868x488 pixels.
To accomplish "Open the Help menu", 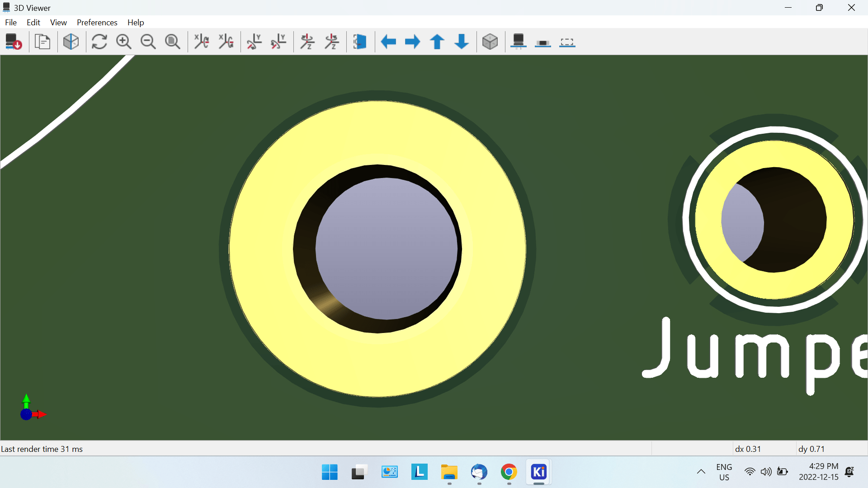I will click(136, 22).
